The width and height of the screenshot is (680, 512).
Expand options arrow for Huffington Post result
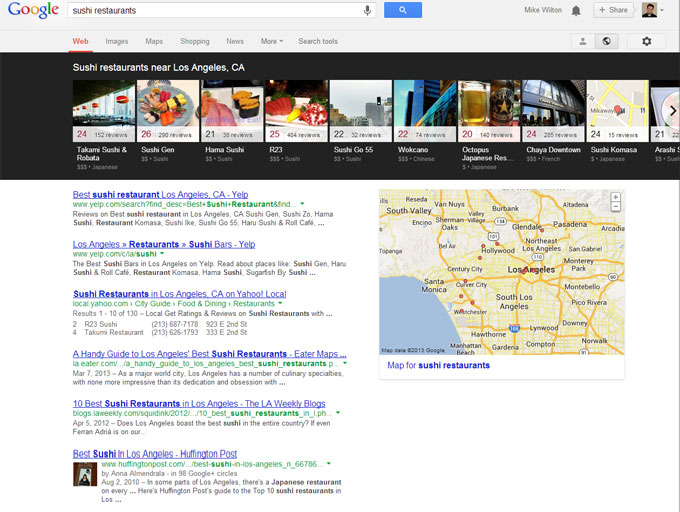click(x=329, y=464)
